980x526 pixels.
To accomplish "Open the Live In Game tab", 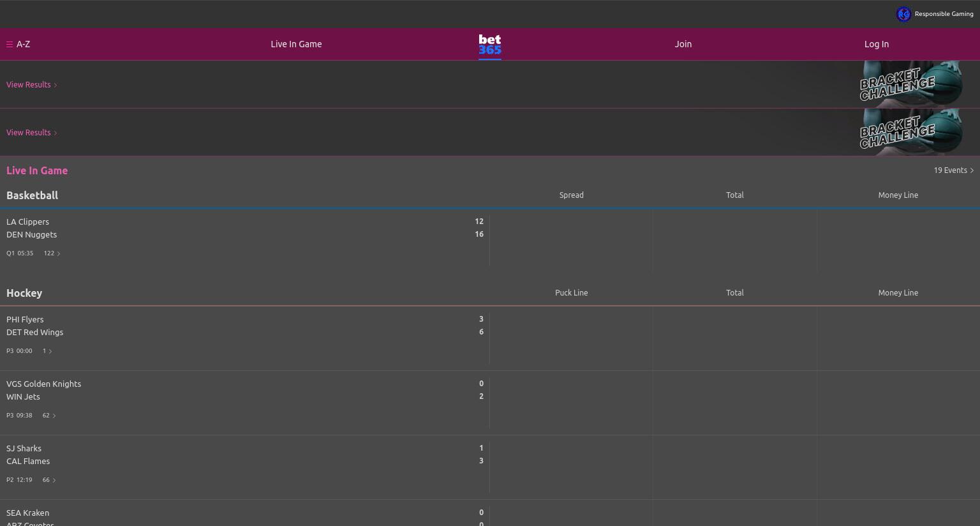I will pyautogui.click(x=296, y=44).
